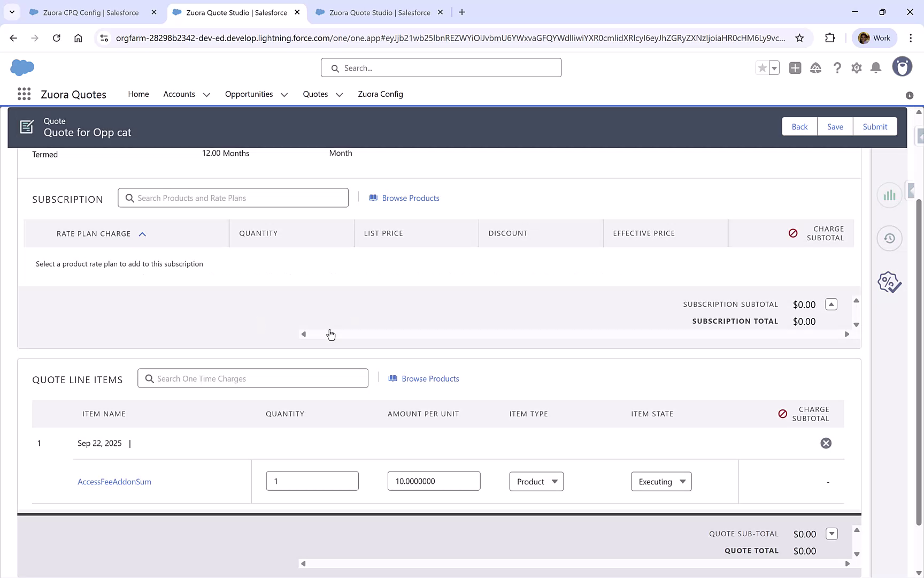Open Salesforce Setup gear icon
924x578 pixels.
[856, 68]
